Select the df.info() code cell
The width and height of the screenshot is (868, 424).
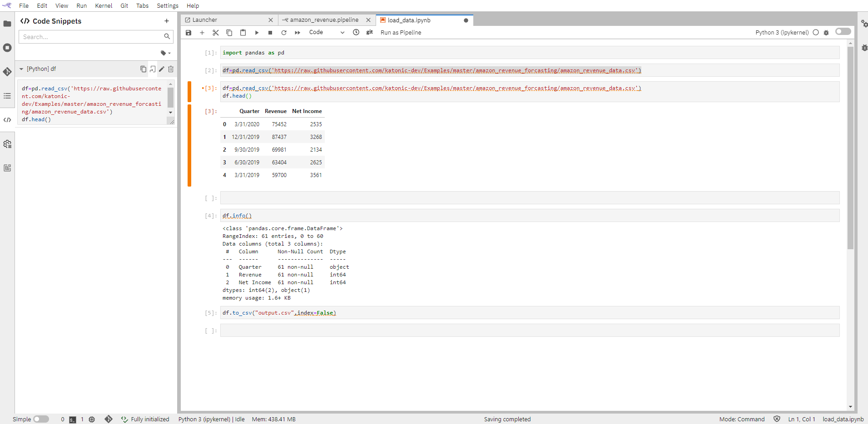click(x=530, y=216)
